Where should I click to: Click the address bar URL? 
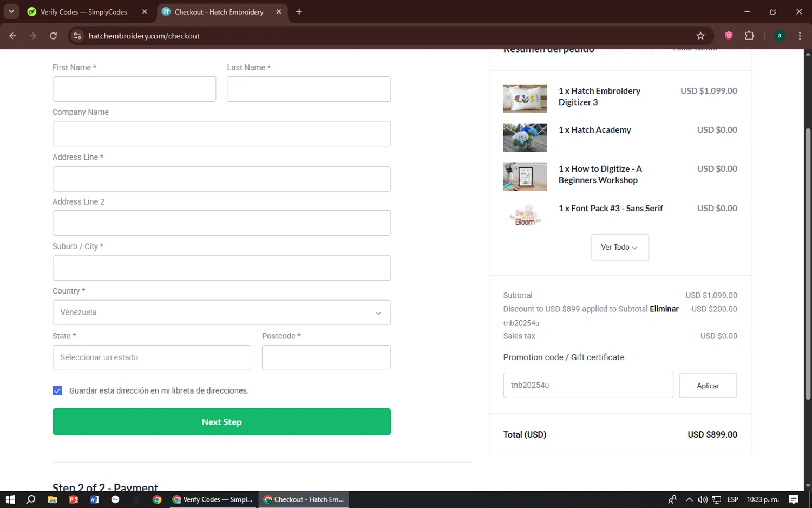144,36
